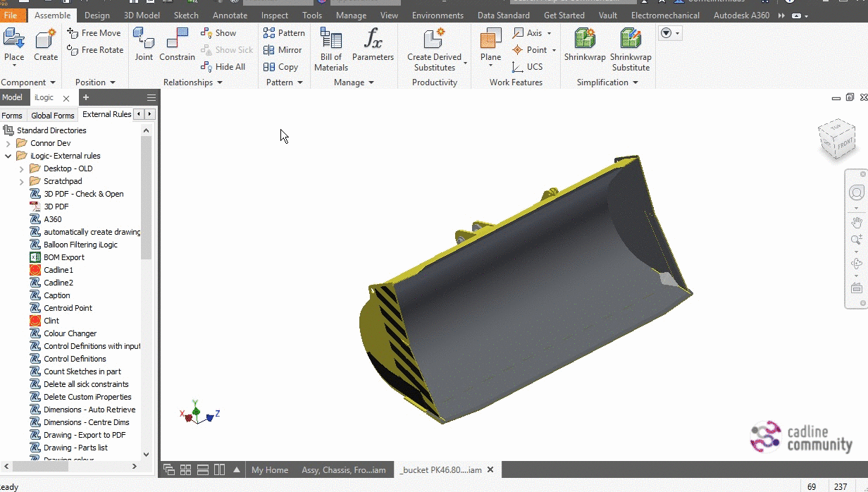
Task: Switch to tiled window layout icon
Action: point(186,469)
